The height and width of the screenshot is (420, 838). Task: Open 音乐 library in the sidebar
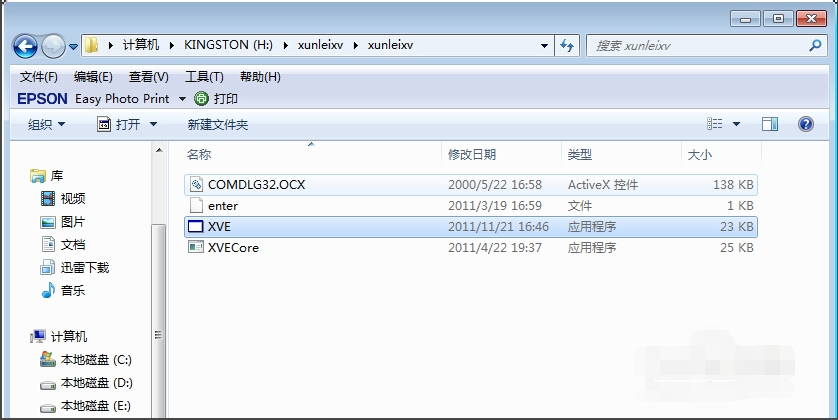(x=63, y=291)
